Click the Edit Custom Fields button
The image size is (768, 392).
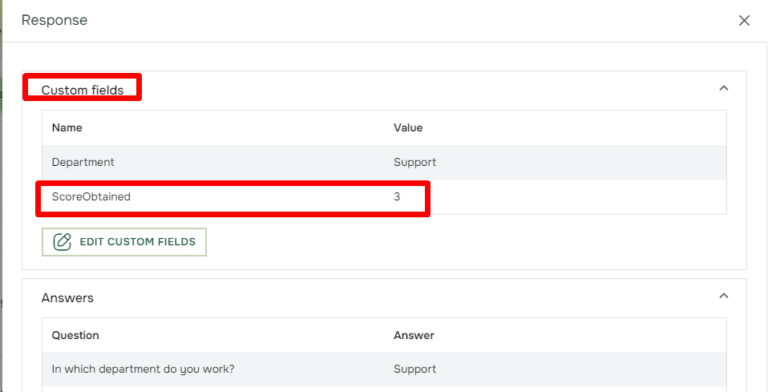pyautogui.click(x=124, y=242)
